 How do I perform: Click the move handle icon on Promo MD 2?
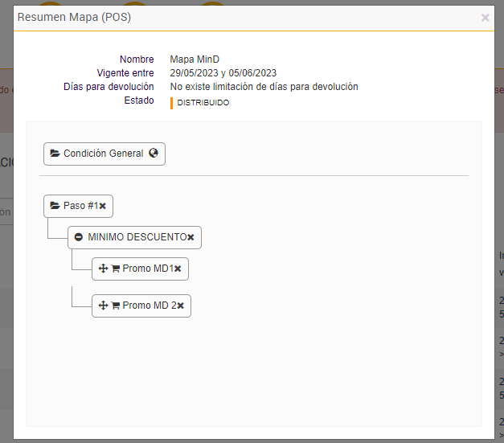coord(103,306)
